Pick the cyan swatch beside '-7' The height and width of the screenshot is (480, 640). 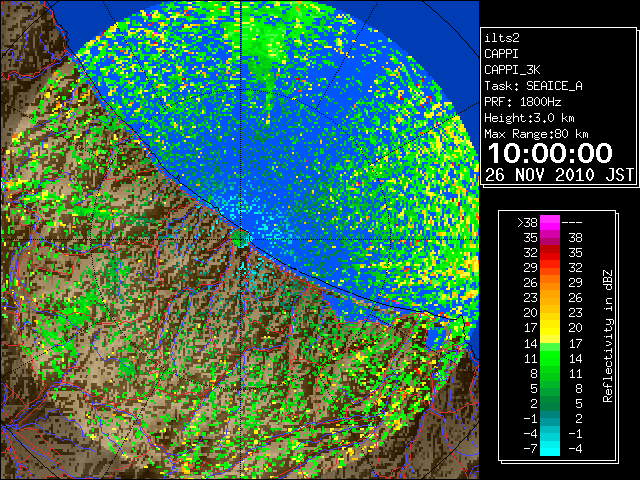(x=550, y=449)
